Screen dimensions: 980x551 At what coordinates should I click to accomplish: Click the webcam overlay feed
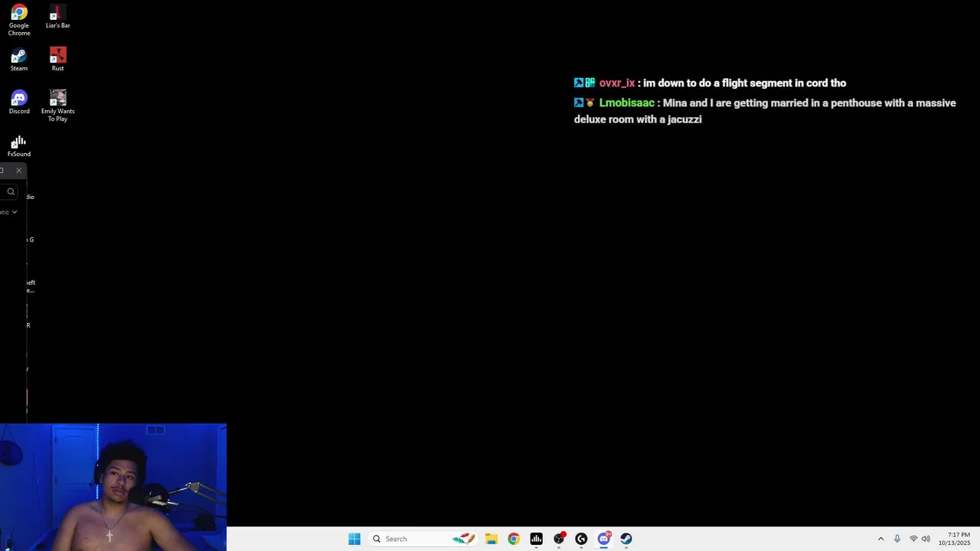[113, 487]
